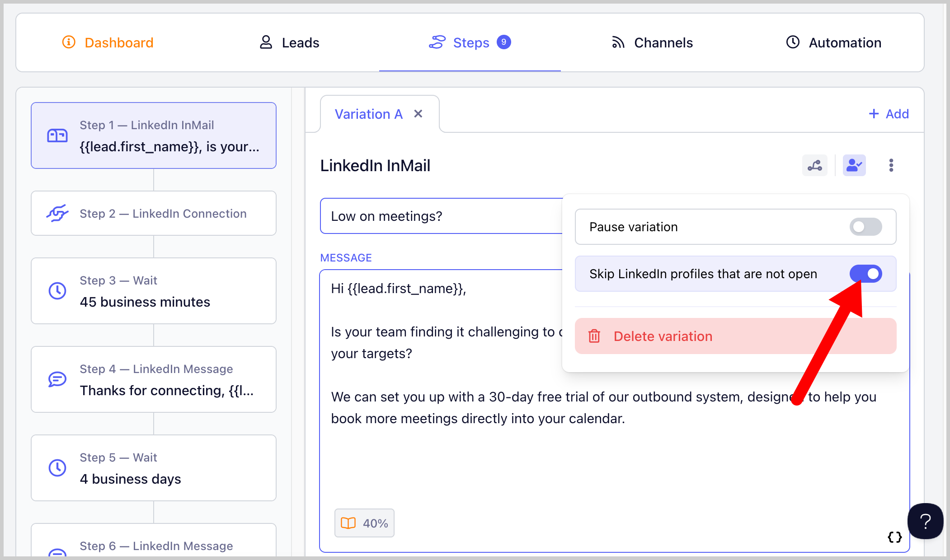Open the branching path icon button
This screenshot has height=560, width=950.
click(815, 165)
